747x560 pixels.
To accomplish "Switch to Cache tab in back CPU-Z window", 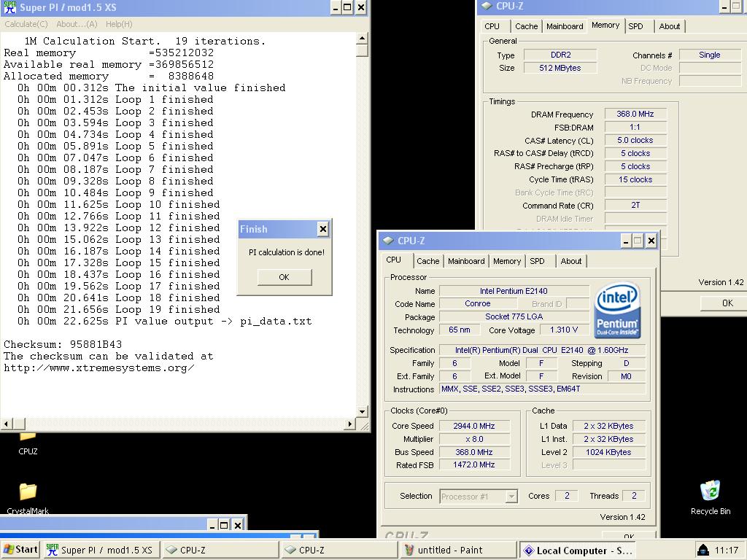I will pyautogui.click(x=526, y=27).
